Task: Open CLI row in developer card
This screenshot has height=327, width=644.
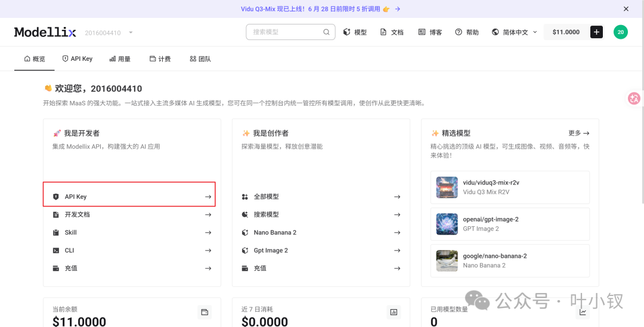Action: point(132,250)
